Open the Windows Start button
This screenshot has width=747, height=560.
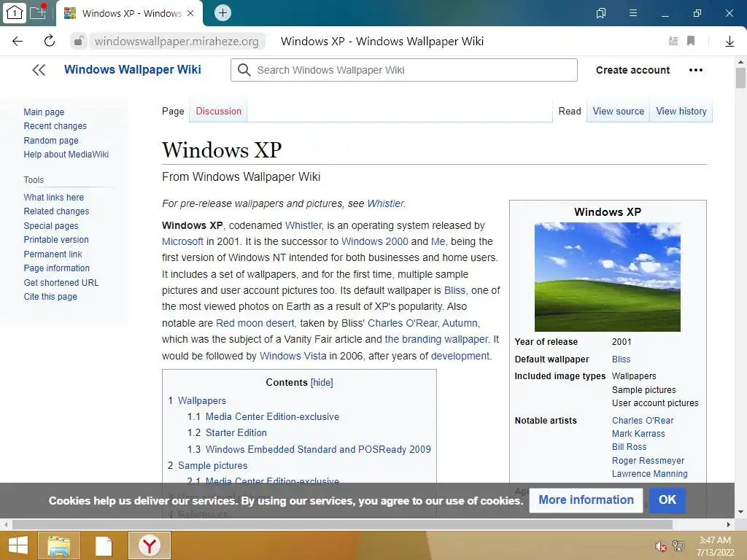(x=18, y=545)
